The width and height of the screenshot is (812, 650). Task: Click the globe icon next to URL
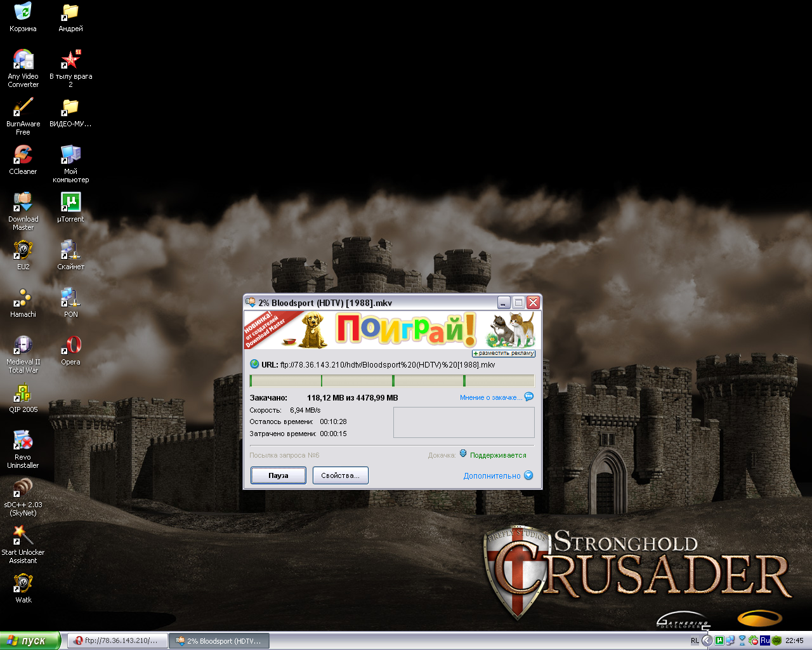[x=254, y=364]
